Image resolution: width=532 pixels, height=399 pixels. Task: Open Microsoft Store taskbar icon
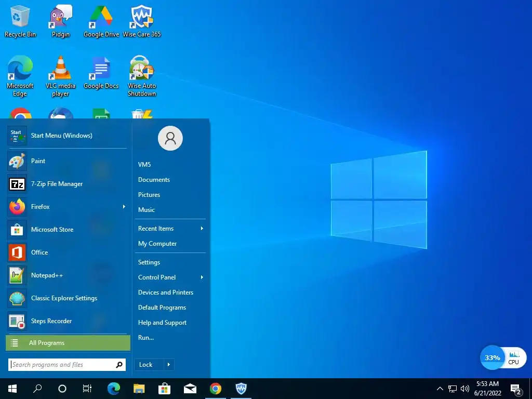click(165, 389)
